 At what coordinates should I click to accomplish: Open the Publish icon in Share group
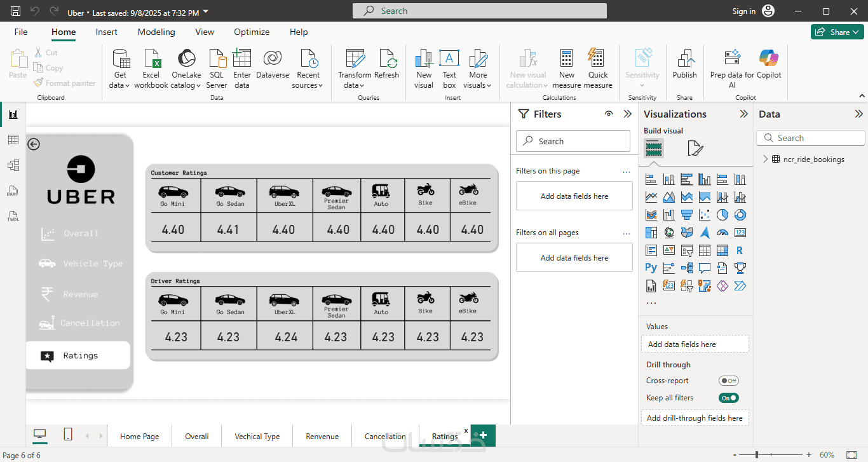click(x=684, y=59)
